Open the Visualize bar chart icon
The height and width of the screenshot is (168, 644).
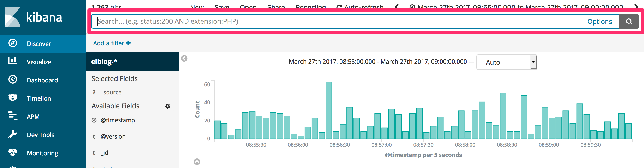click(12, 61)
